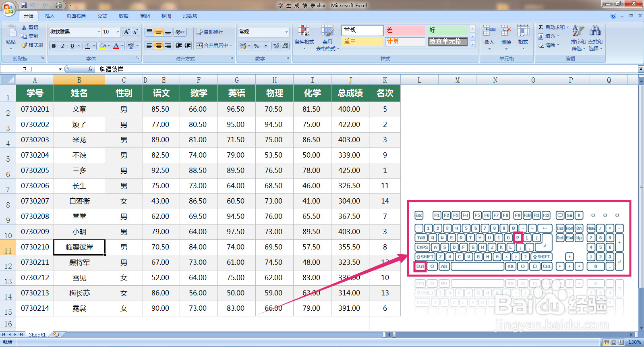
Task: Click the Cut (剪切) scissors icon
Action: [24, 27]
